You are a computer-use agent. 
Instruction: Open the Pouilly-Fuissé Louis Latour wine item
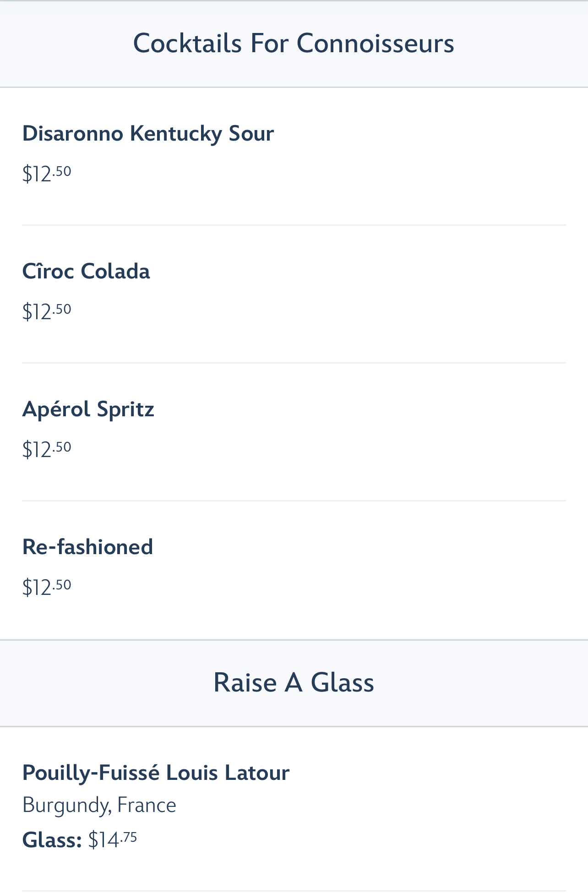[156, 773]
